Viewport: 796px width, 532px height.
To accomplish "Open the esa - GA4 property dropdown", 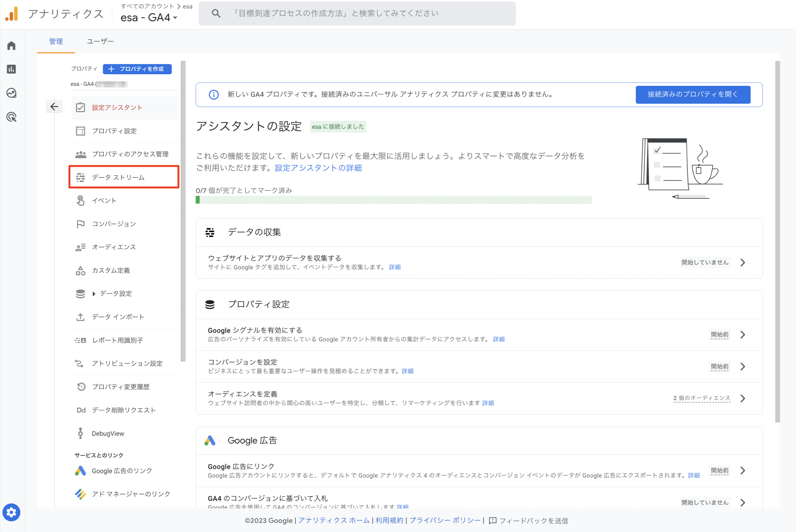I will (149, 17).
